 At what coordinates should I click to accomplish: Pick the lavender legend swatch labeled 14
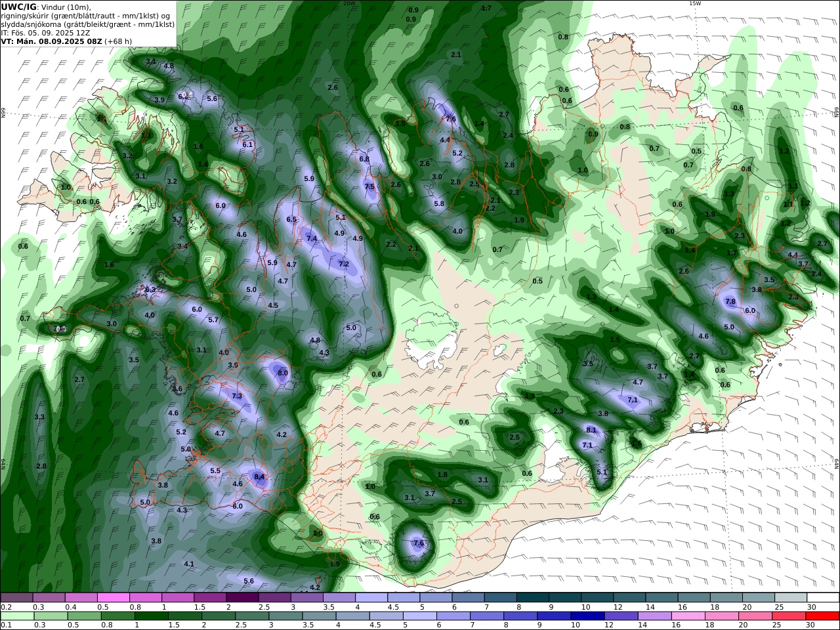(x=654, y=616)
